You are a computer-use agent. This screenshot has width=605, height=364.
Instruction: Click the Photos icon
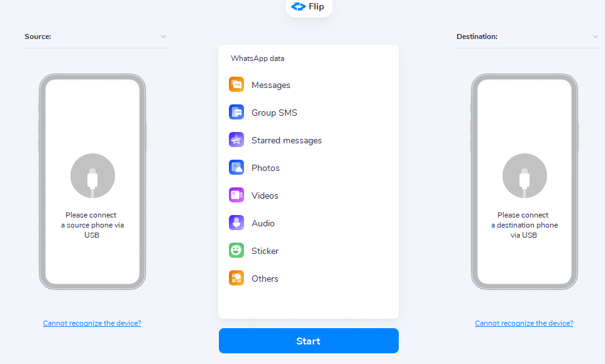tap(236, 168)
